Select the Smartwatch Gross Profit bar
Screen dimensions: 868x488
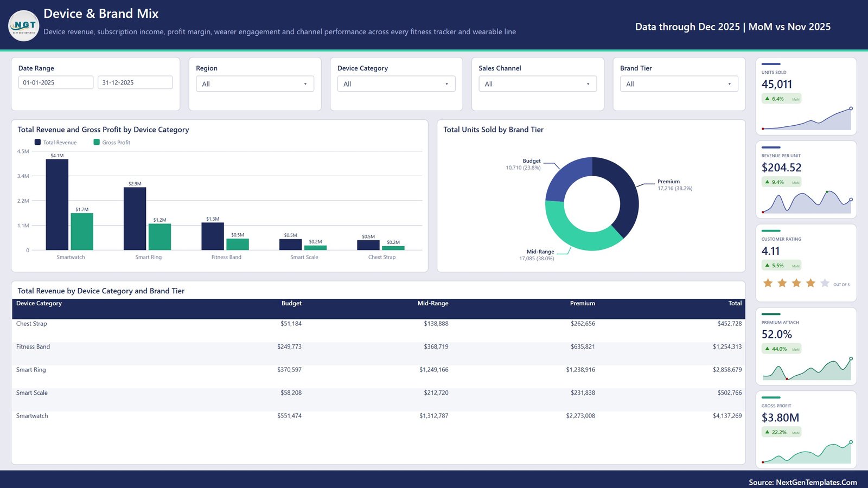tap(82, 232)
